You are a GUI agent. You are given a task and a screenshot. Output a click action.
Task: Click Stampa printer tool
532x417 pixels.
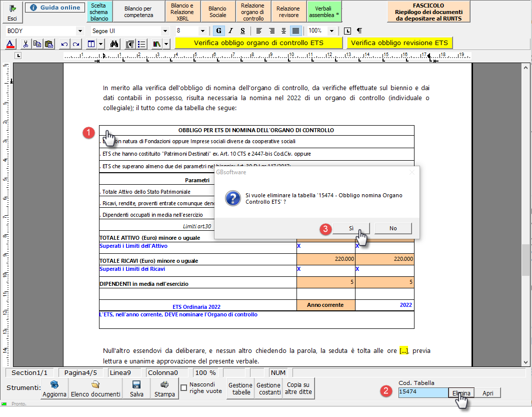(164, 389)
